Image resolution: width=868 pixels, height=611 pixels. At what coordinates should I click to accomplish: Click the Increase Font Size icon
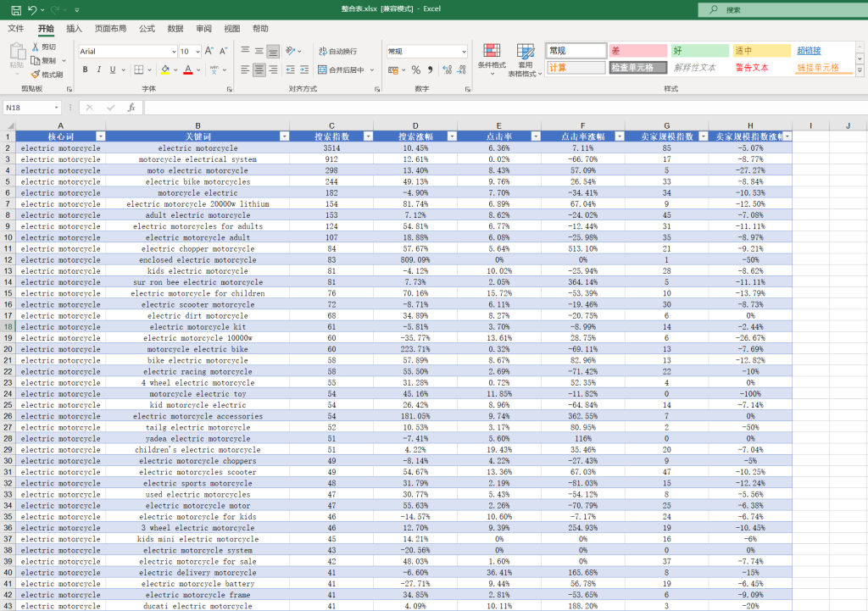[x=209, y=52]
